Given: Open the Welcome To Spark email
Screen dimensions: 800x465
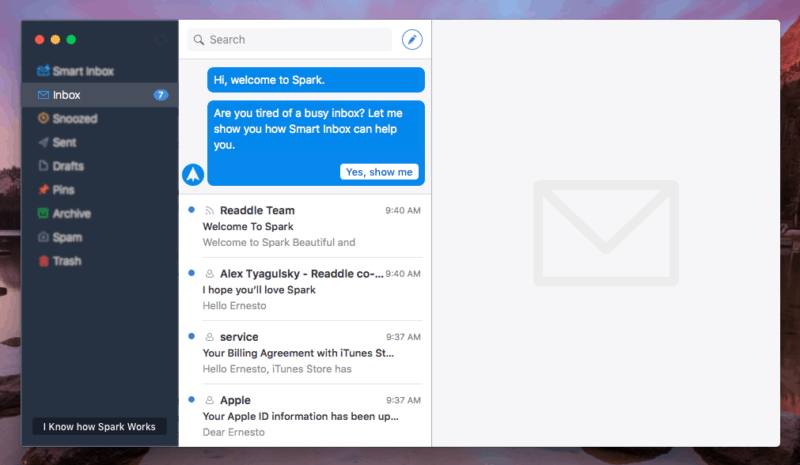Looking at the screenshot, I should (305, 226).
